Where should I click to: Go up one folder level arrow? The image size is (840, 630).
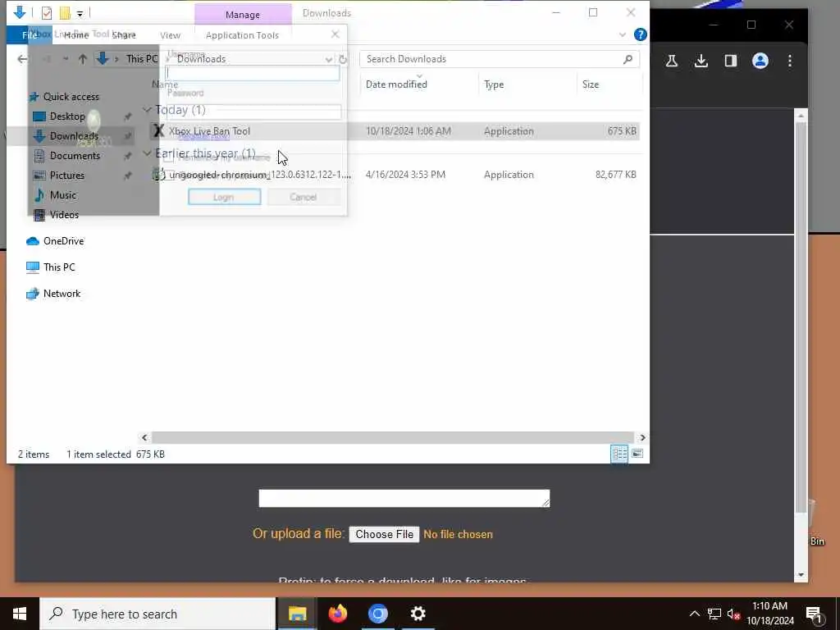tap(83, 59)
